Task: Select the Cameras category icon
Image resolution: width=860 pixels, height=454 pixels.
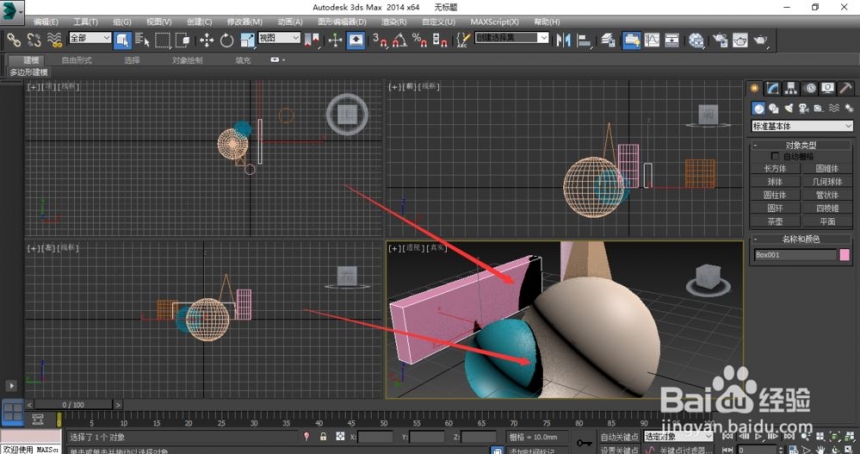Action: click(x=804, y=109)
